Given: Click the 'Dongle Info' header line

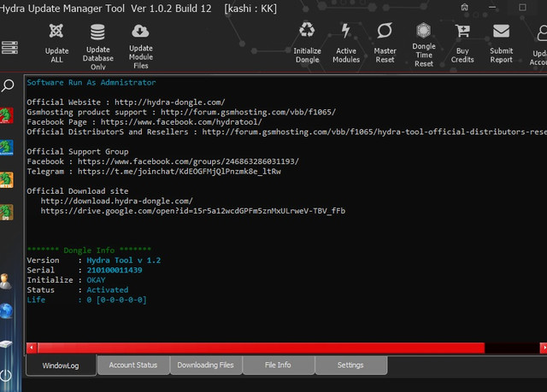Looking at the screenshot, I should pos(89,250).
